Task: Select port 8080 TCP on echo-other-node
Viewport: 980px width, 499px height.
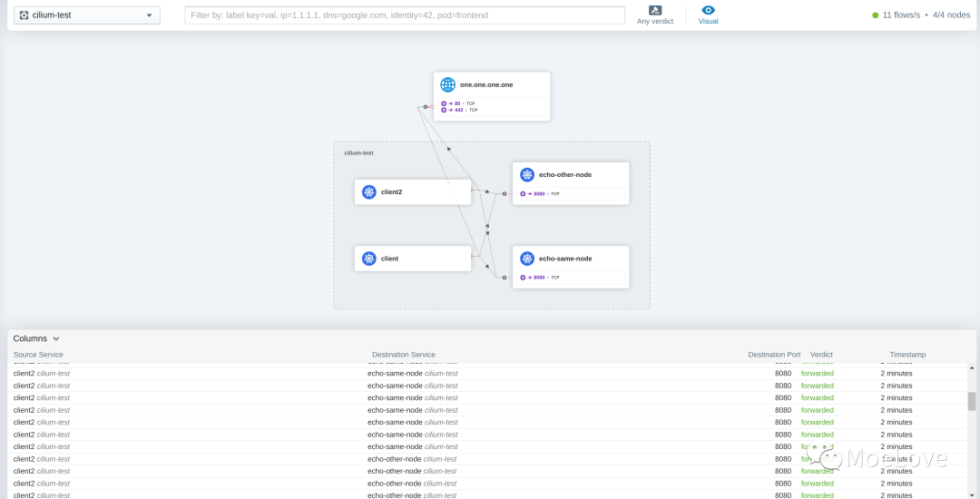Action: click(540, 193)
